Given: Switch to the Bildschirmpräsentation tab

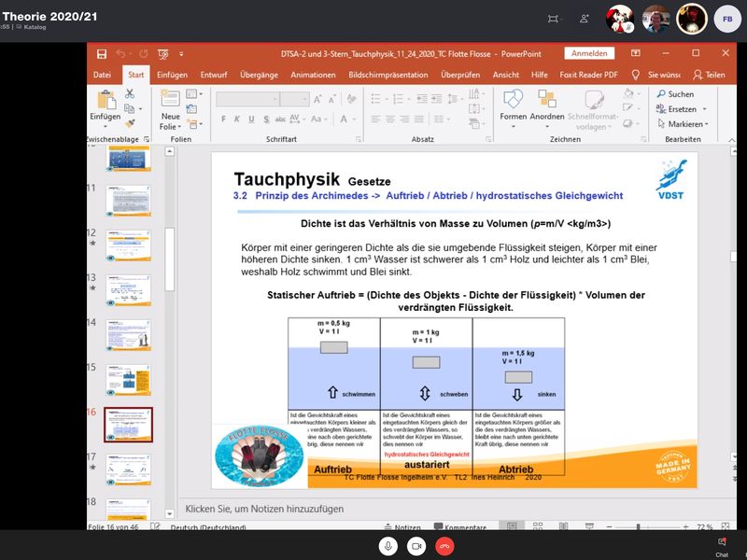Looking at the screenshot, I should (x=388, y=75).
